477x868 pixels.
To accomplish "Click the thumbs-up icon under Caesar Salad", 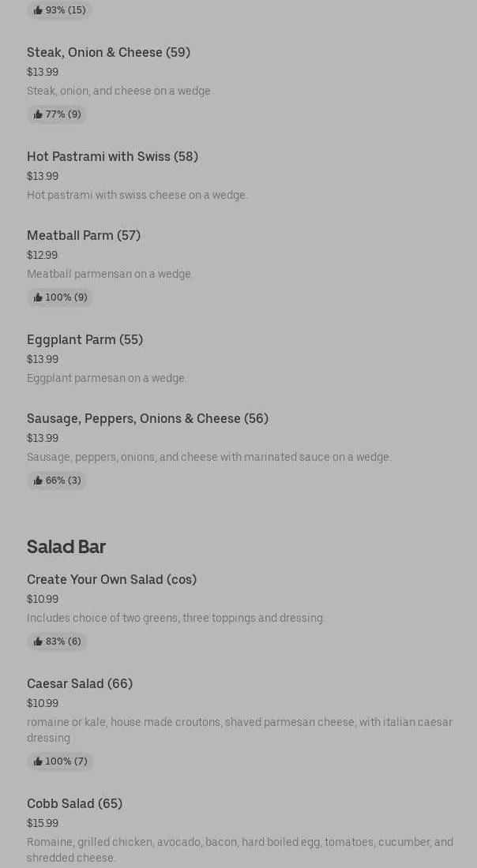I will coord(38,761).
